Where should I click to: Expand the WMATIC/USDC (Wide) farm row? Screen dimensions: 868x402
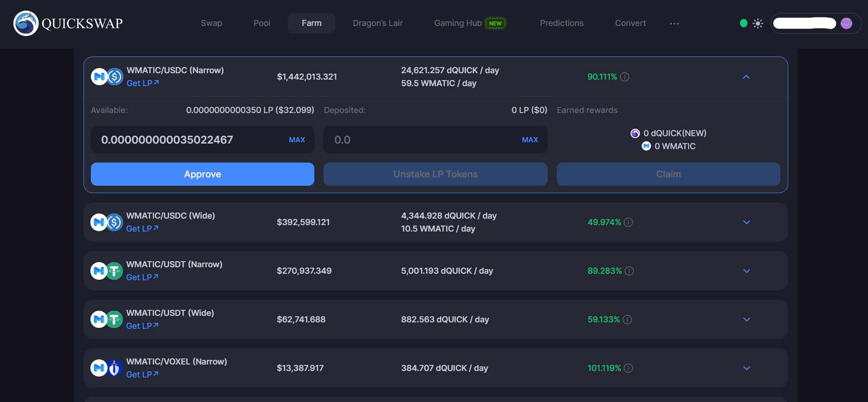(x=747, y=222)
